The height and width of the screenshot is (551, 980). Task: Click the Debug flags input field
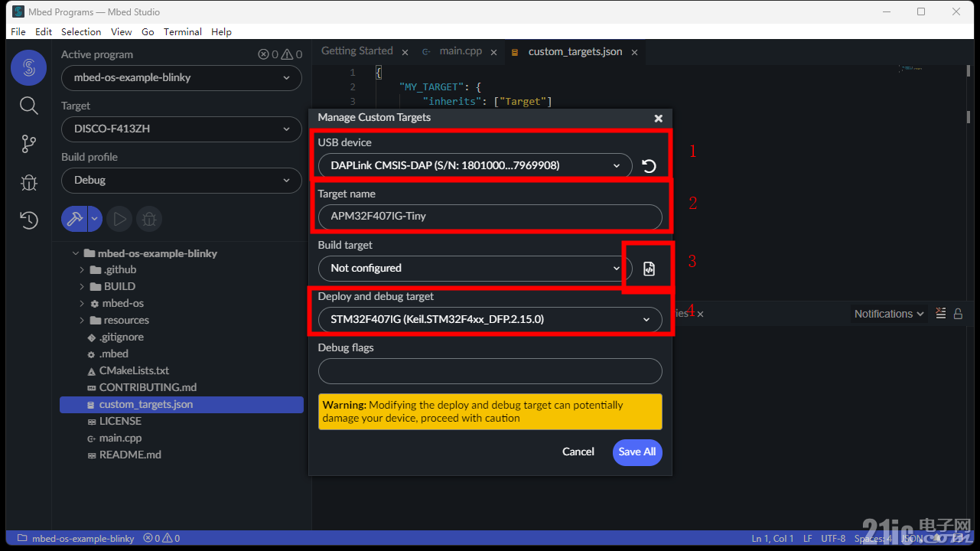click(490, 371)
